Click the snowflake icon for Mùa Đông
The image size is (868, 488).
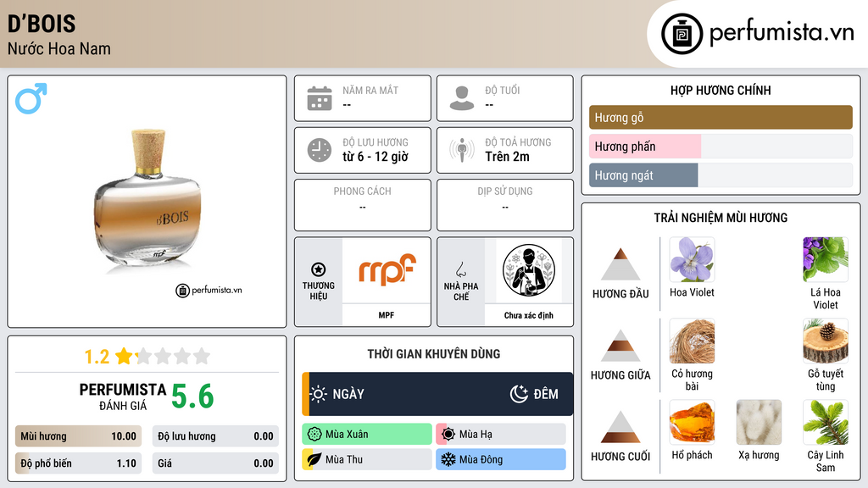pyautogui.click(x=448, y=459)
